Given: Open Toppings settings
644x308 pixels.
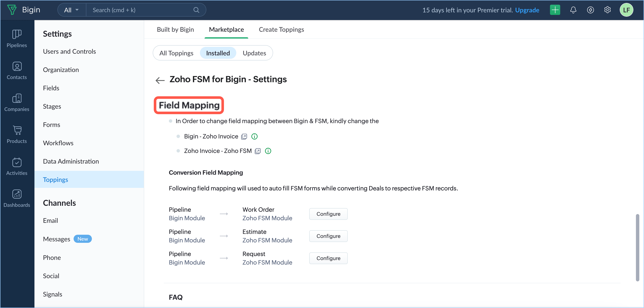Looking at the screenshot, I should point(89,180).
